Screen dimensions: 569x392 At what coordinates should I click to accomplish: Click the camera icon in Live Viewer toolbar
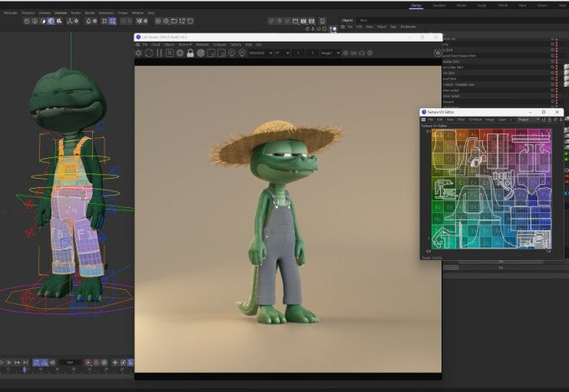[361, 53]
